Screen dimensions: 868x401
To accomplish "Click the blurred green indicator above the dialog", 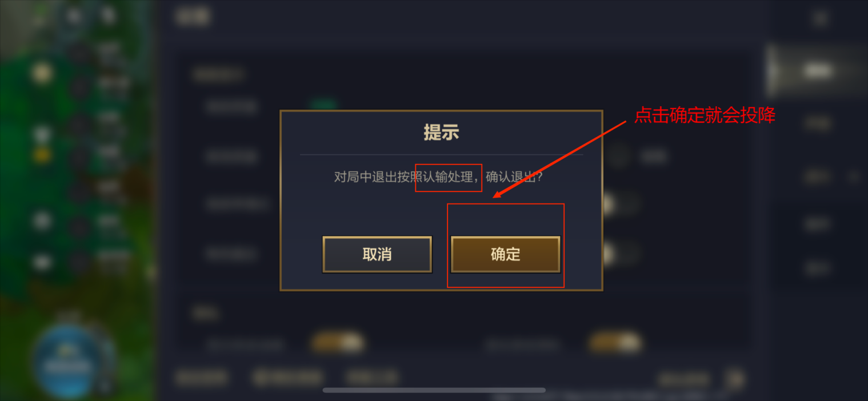I will click(323, 105).
